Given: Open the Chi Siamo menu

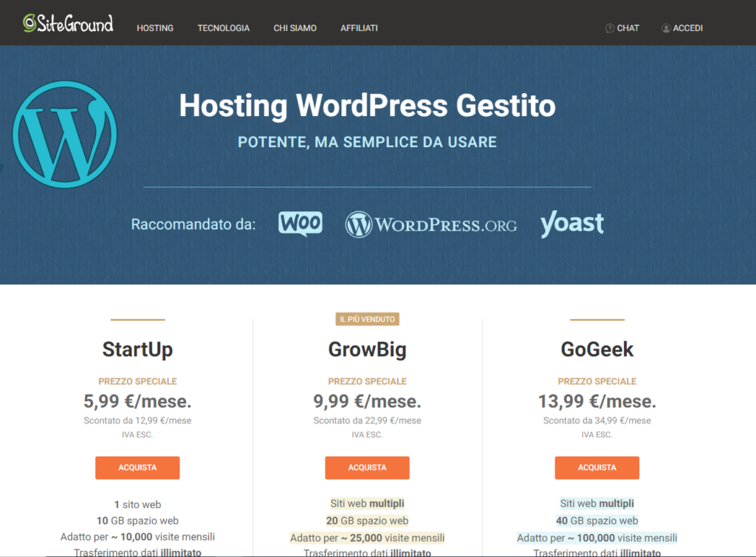Looking at the screenshot, I should 295,28.
